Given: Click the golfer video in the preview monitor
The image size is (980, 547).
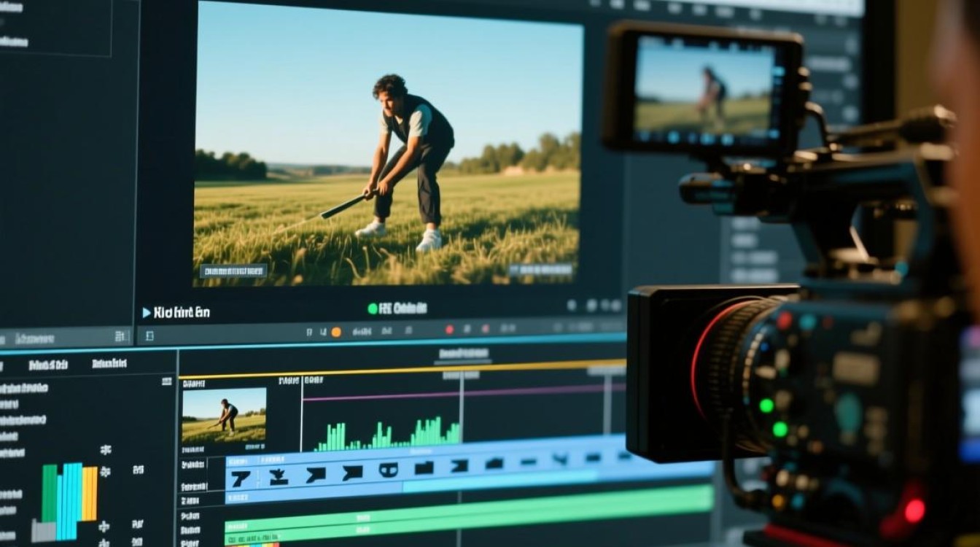Looking at the screenshot, I should [387, 142].
